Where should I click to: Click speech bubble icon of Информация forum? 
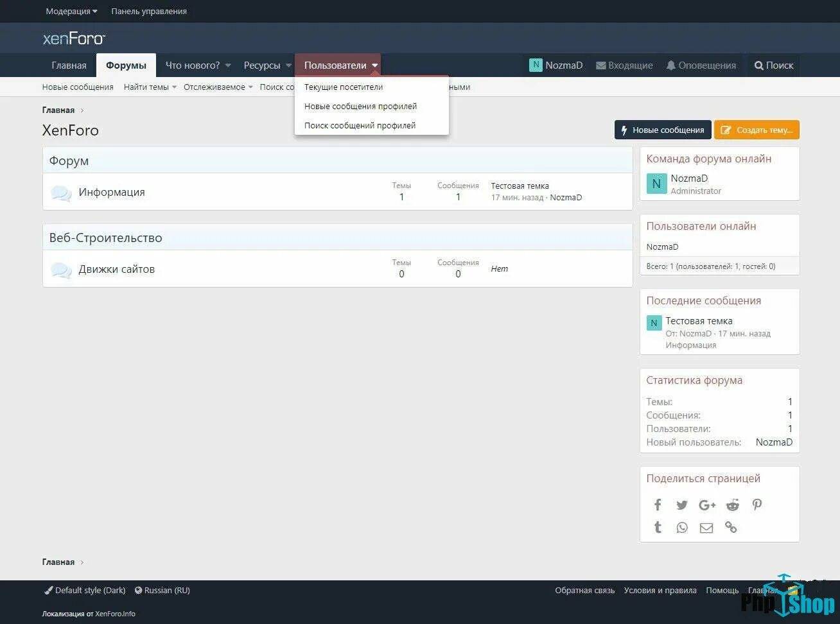(x=61, y=193)
